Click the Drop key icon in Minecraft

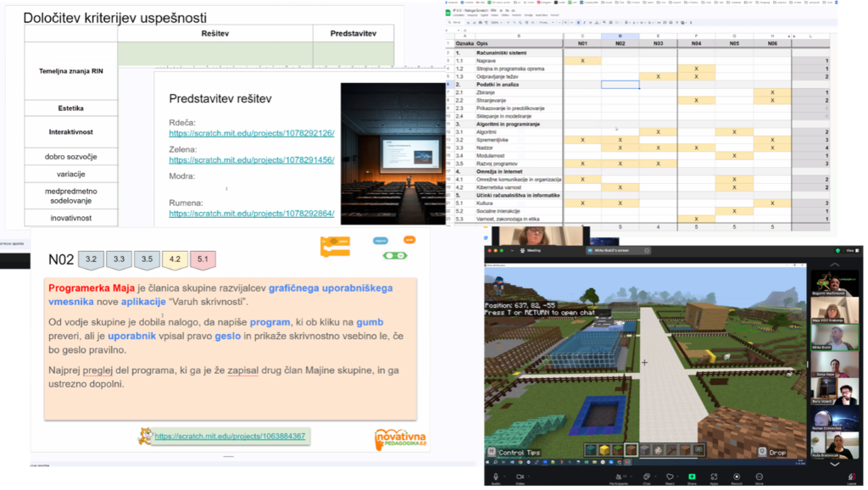pyautogui.click(x=762, y=453)
